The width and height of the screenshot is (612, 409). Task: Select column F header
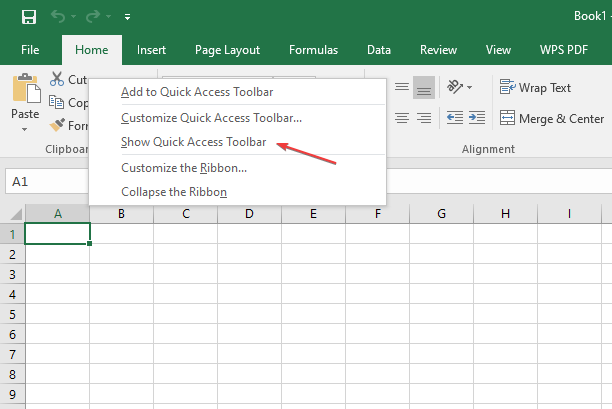tap(377, 214)
